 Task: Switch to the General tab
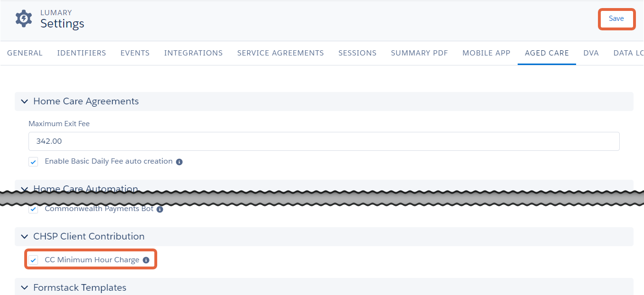(25, 53)
